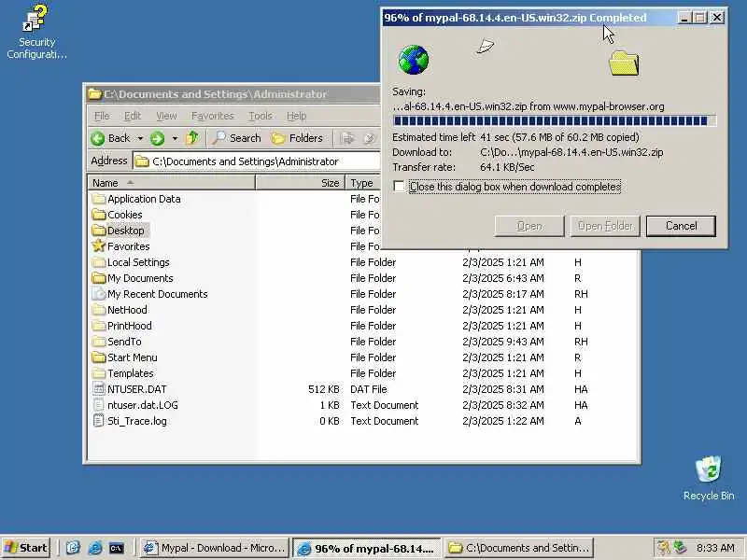The width and height of the screenshot is (747, 560).
Task: Open the Start menu
Action: point(26,548)
